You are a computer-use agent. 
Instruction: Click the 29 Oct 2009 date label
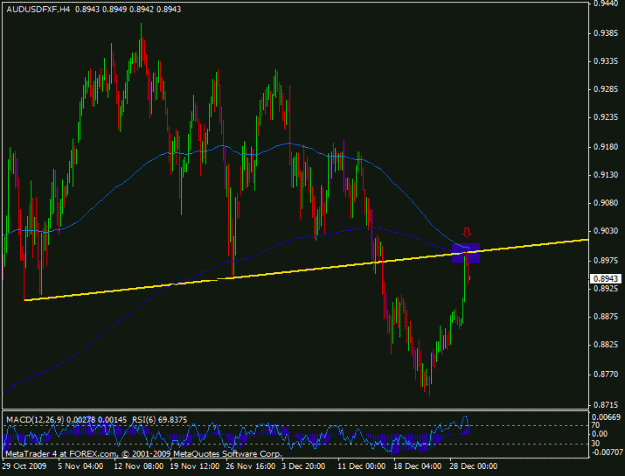pos(24,466)
